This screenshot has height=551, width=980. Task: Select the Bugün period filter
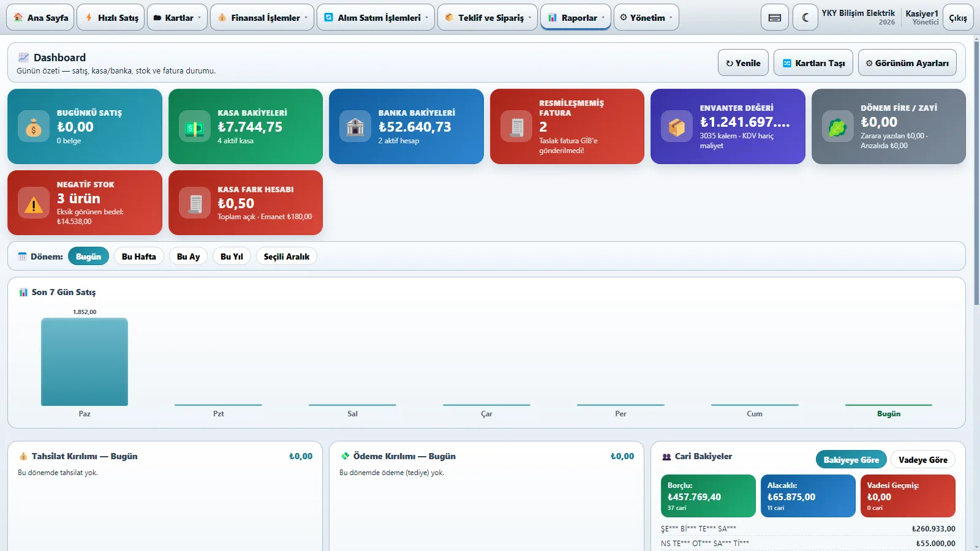[88, 257]
